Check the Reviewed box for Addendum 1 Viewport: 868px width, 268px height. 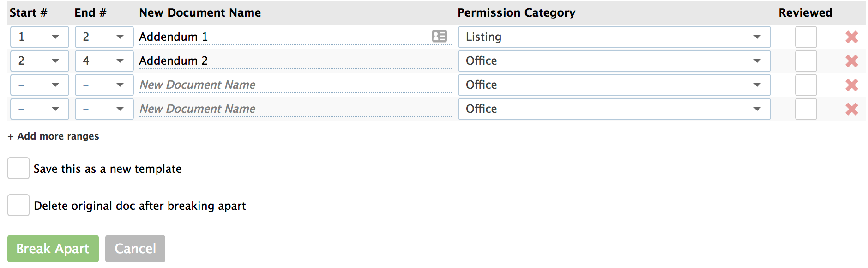pos(806,37)
